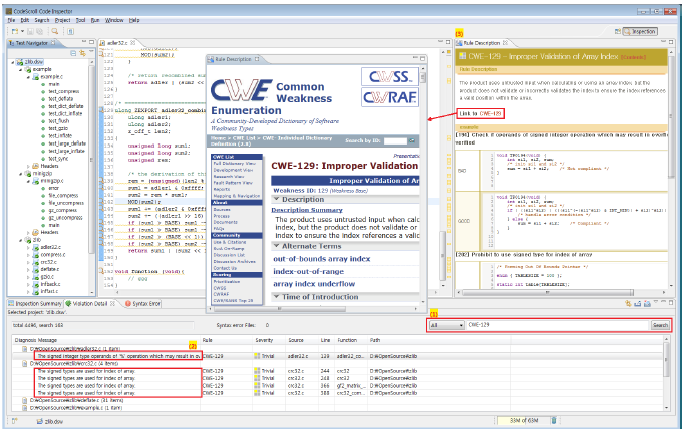Image resolution: width=683 pixels, height=429 pixels.
Task: Expand Headers under the example folder
Action: (x=28, y=166)
